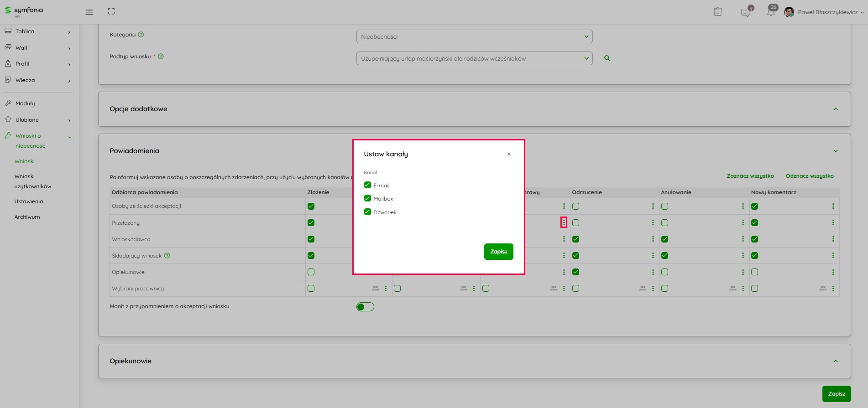
Task: Open the chat messages icon
Action: (x=745, y=12)
